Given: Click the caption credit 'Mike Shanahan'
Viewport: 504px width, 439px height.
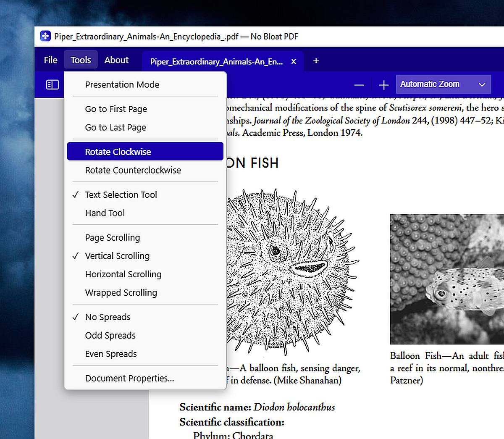Looking at the screenshot, I should click(x=307, y=381).
